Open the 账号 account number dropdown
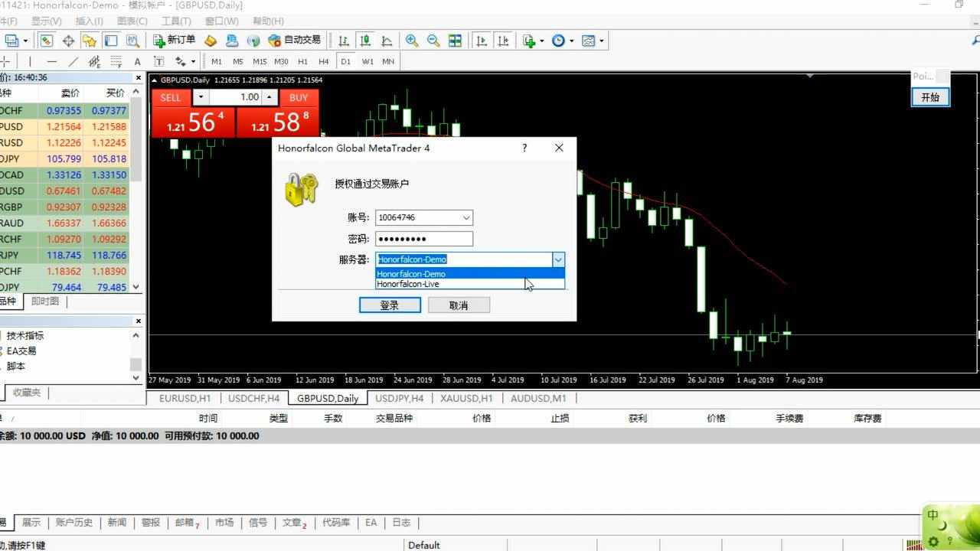980x551 pixels. [x=465, y=217]
